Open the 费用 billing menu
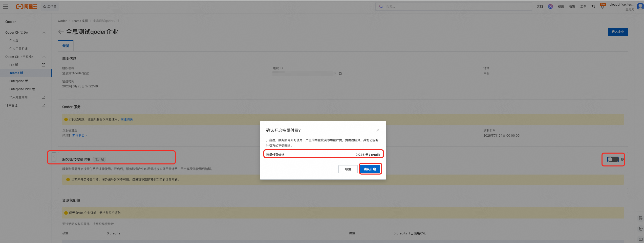 [x=561, y=7]
